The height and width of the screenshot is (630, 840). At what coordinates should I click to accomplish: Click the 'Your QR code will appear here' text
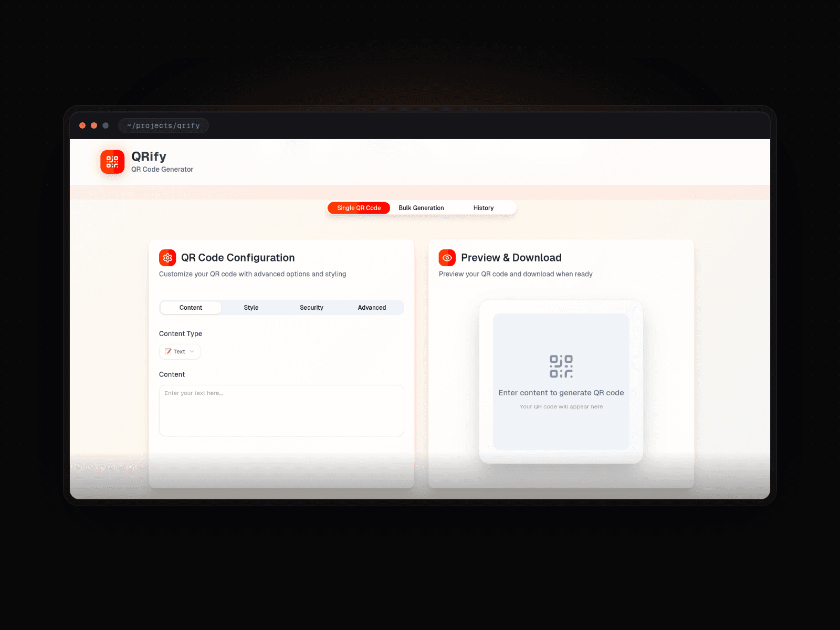561,407
